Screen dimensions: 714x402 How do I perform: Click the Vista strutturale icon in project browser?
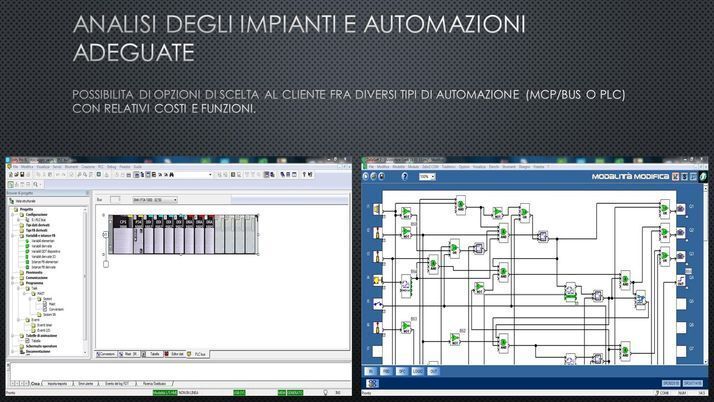(12, 201)
